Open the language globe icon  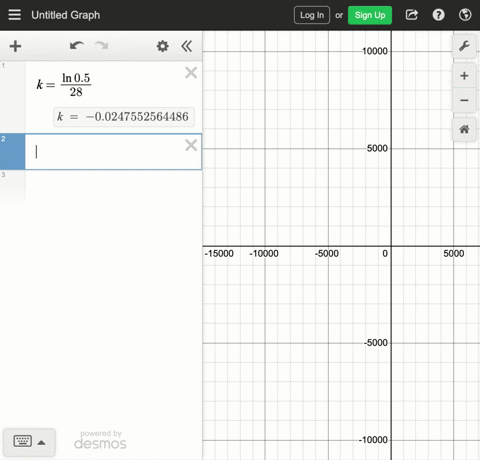465,15
